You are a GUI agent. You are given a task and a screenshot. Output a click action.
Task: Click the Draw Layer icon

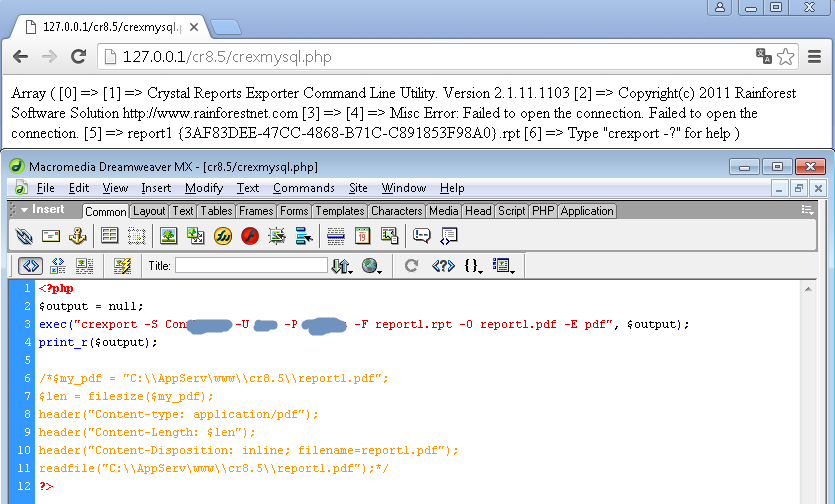pos(136,235)
